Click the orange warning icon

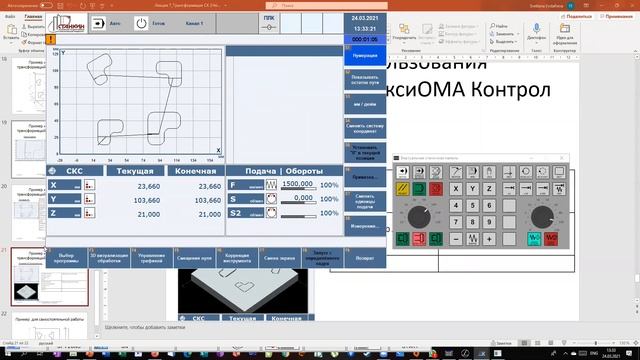tap(51, 39)
